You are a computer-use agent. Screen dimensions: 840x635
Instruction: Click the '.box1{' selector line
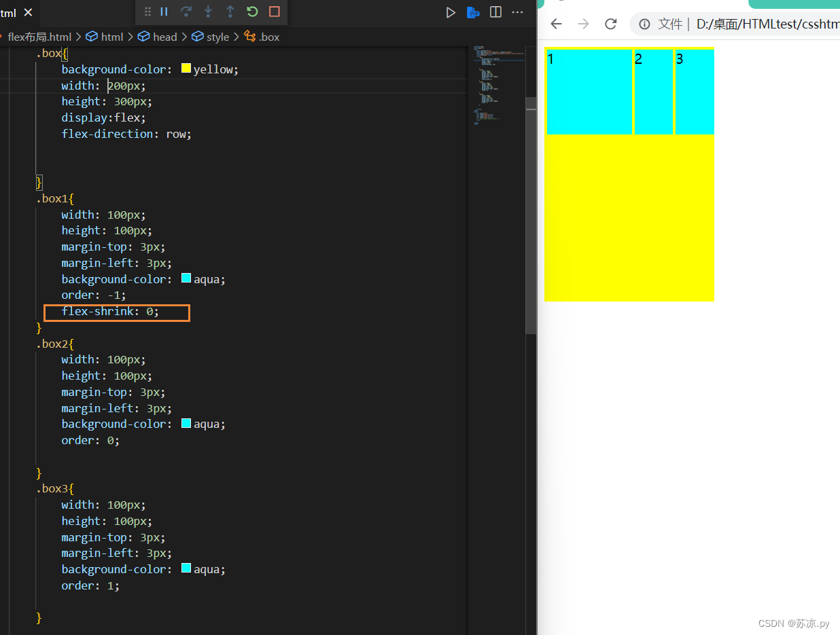click(x=55, y=198)
